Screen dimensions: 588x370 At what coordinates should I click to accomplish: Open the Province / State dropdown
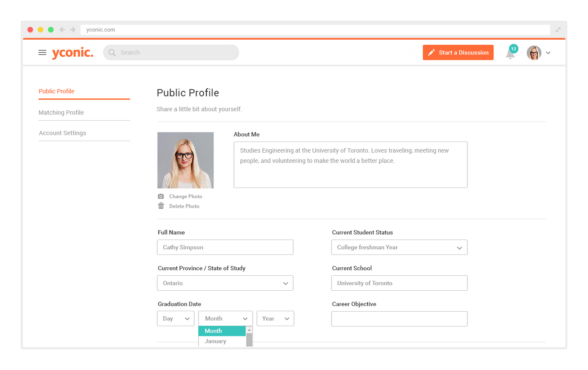(225, 283)
